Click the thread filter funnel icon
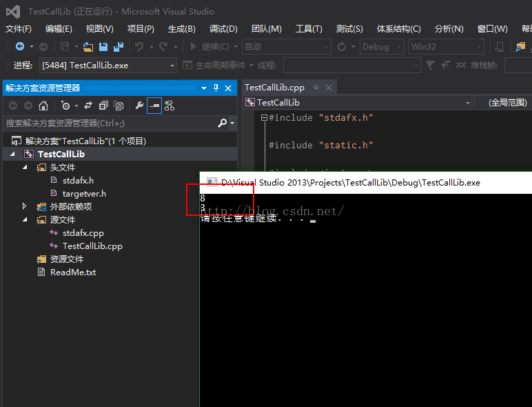 (430, 66)
